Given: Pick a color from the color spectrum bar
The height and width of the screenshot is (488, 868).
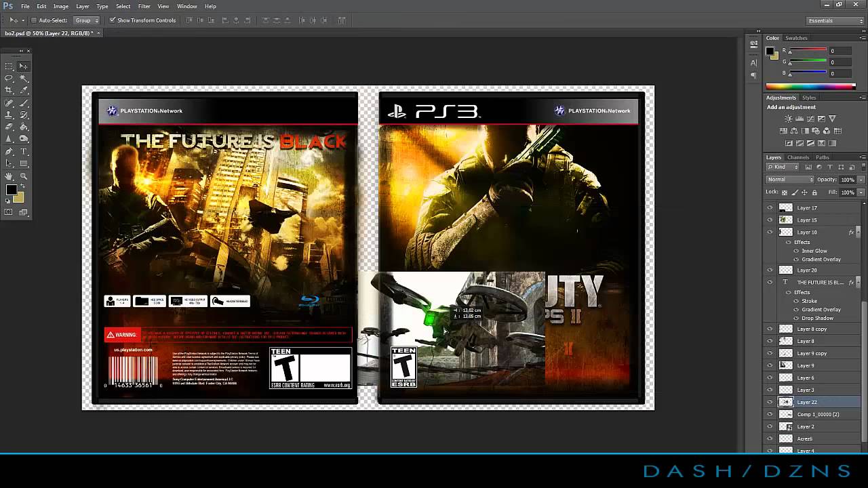Looking at the screenshot, I should pyautogui.click(x=810, y=87).
